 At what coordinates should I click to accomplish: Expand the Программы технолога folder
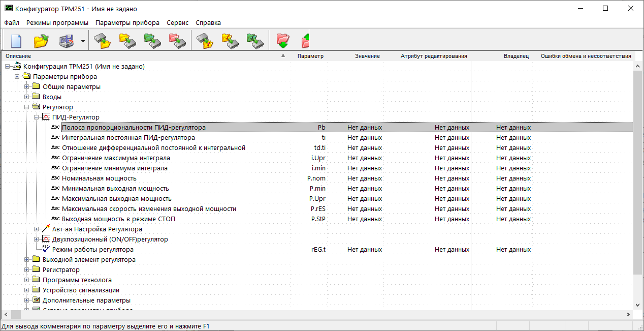tap(27, 280)
